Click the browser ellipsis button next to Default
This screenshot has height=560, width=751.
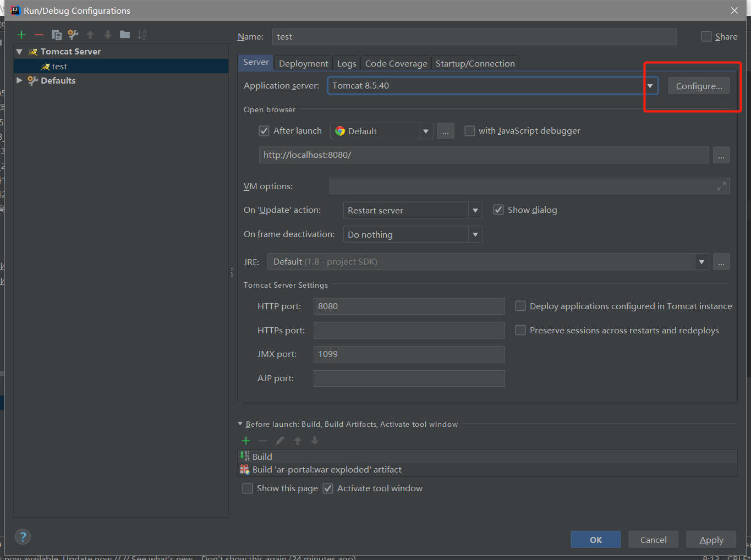coord(446,131)
